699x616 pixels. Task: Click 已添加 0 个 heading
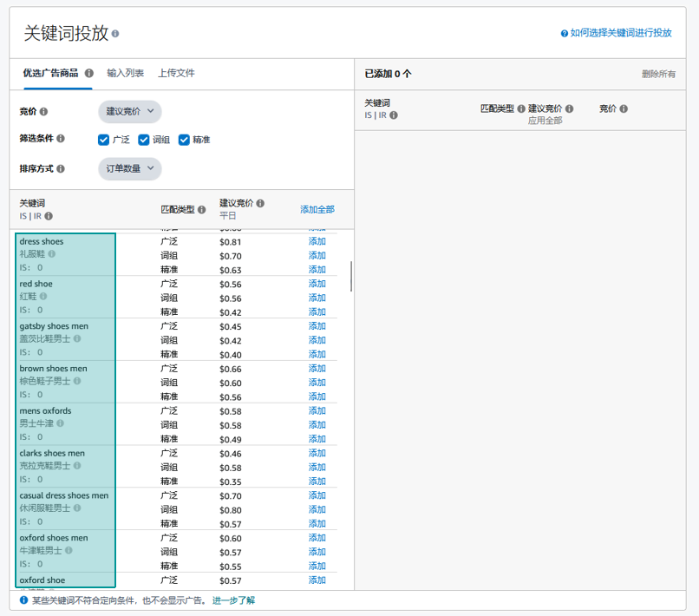(388, 74)
